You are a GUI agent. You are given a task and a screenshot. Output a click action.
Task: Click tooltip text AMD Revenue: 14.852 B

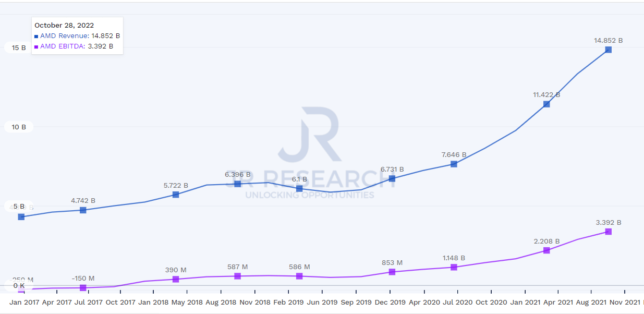pyautogui.click(x=80, y=36)
